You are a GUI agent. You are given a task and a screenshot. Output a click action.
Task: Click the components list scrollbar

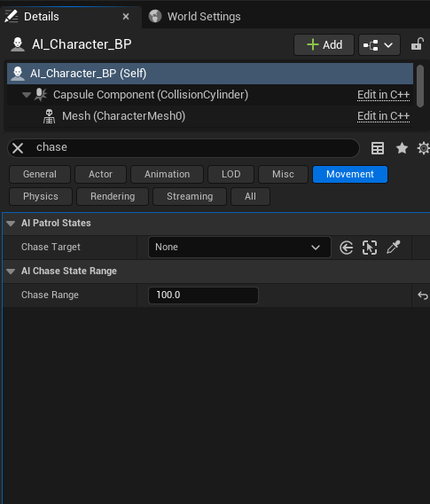point(420,86)
